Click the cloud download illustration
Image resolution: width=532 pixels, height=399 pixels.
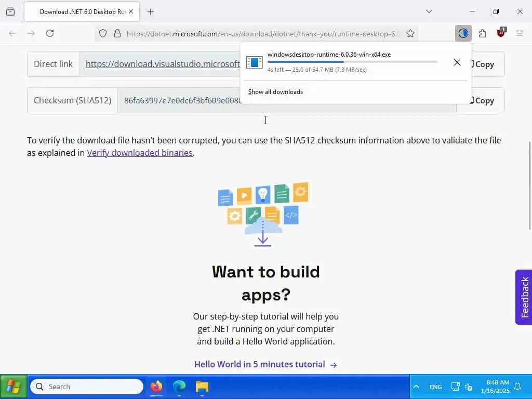[x=263, y=215]
